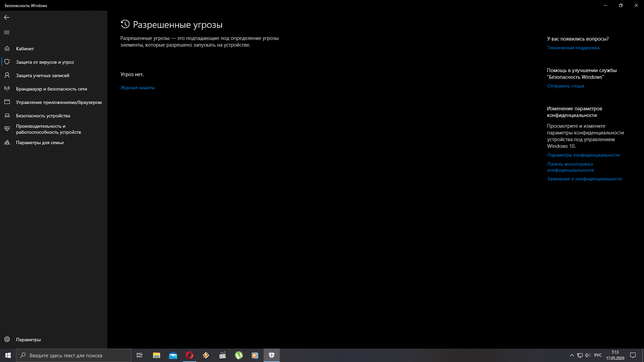This screenshot has height=362, width=644.
Task: Open Защита учетных записей
Action: pyautogui.click(x=54, y=75)
